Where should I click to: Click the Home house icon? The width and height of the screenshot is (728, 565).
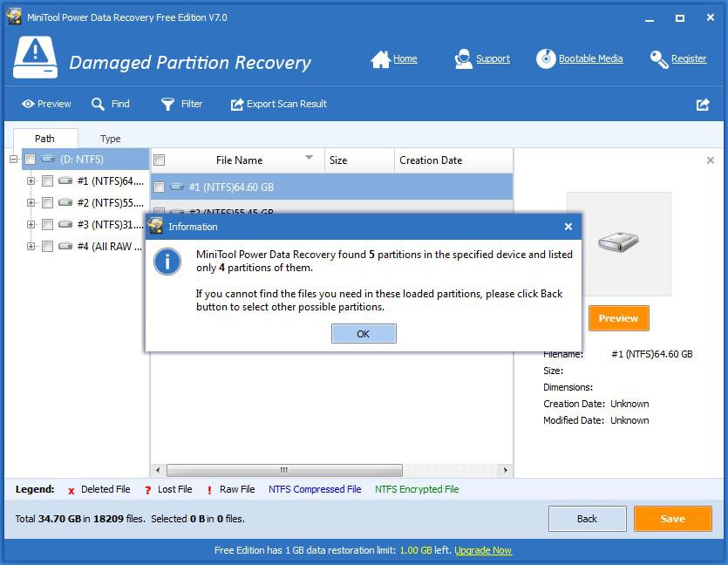(x=380, y=59)
